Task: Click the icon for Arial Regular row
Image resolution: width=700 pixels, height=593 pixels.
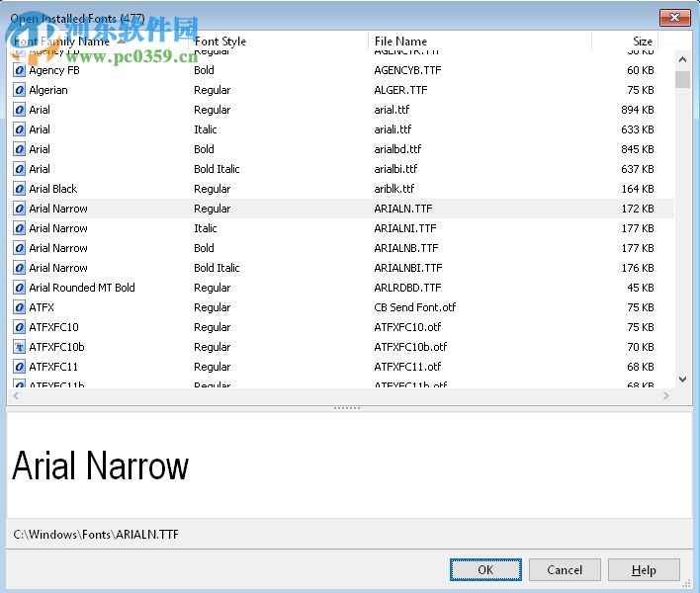Action: (x=19, y=110)
